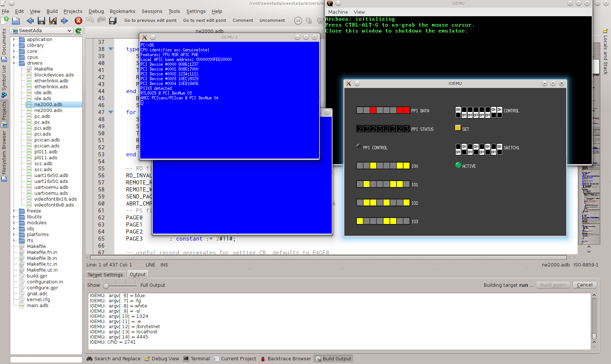This screenshot has height=364, width=611.
Task: Toggle last DIP switch in CONTROL bank
Action: 500,112
